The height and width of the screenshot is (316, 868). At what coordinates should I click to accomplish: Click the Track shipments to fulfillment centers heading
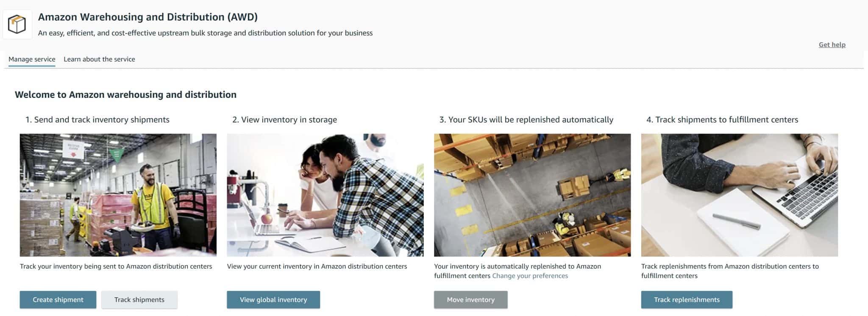click(722, 119)
